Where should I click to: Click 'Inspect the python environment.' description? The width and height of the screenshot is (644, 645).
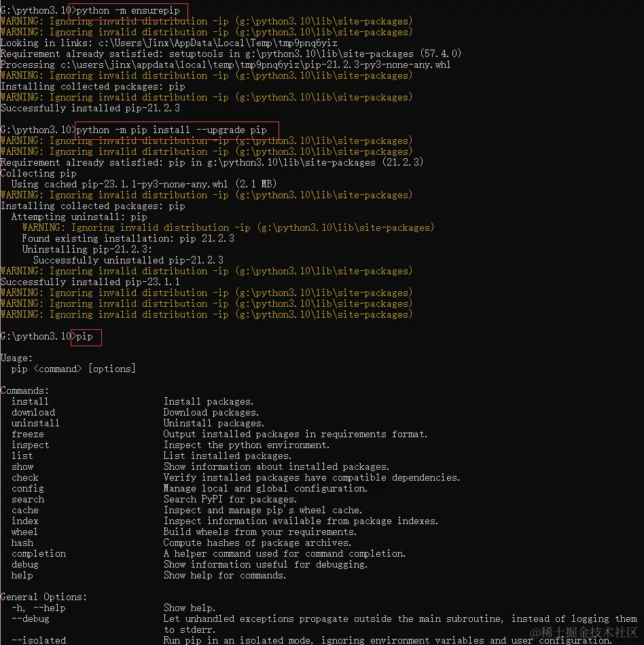click(x=247, y=445)
